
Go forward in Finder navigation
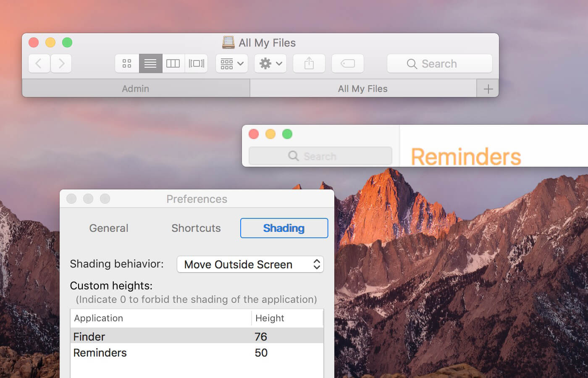click(61, 63)
